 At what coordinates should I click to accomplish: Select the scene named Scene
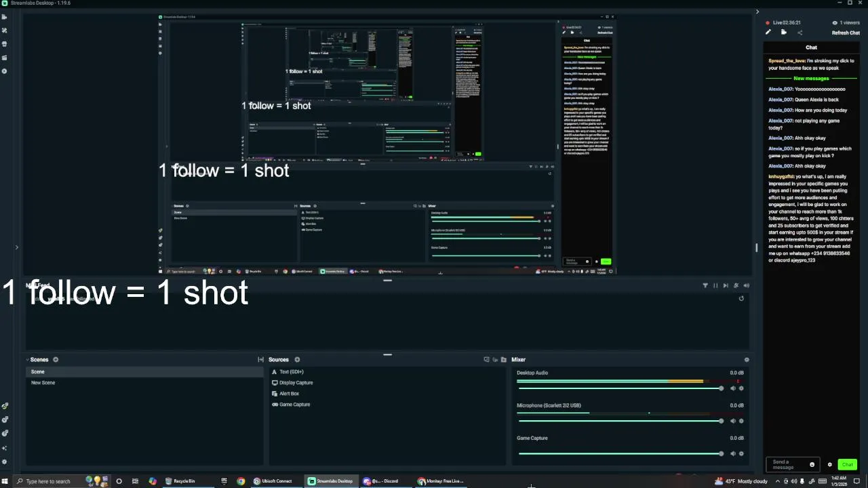click(144, 371)
